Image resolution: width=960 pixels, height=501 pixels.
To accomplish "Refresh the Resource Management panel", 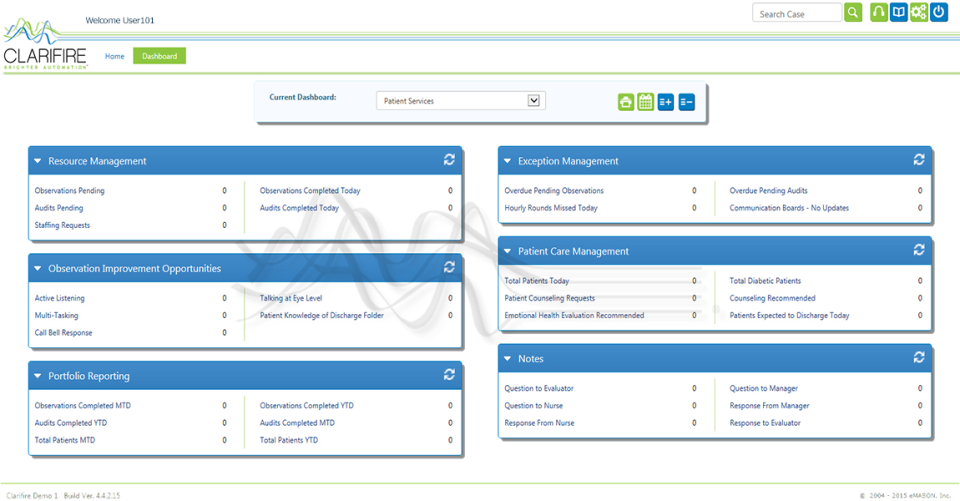I will pyautogui.click(x=449, y=160).
